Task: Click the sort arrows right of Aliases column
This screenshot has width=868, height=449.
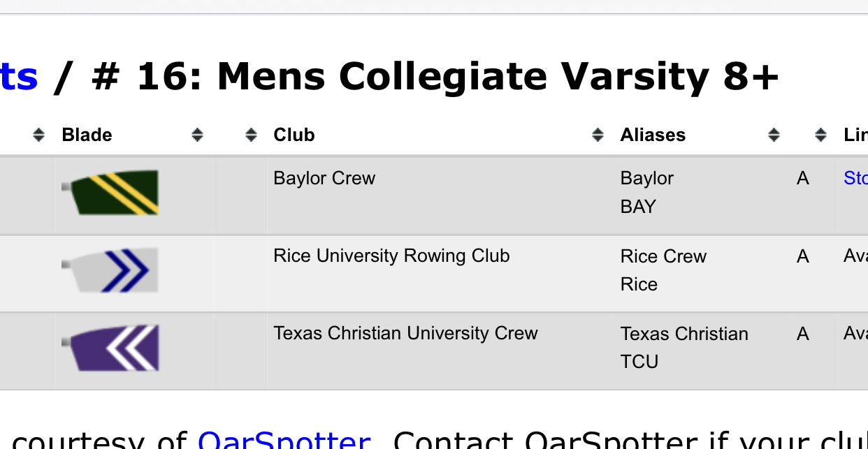Action: (820, 135)
